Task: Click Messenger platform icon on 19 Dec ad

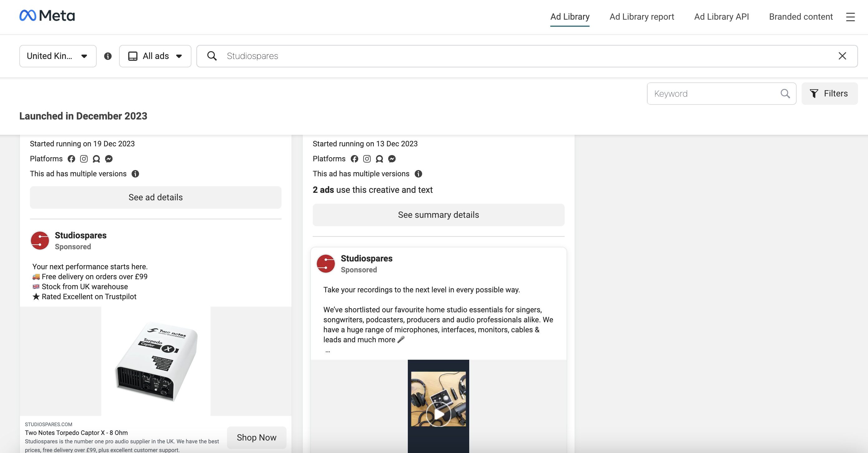Action: [109, 159]
